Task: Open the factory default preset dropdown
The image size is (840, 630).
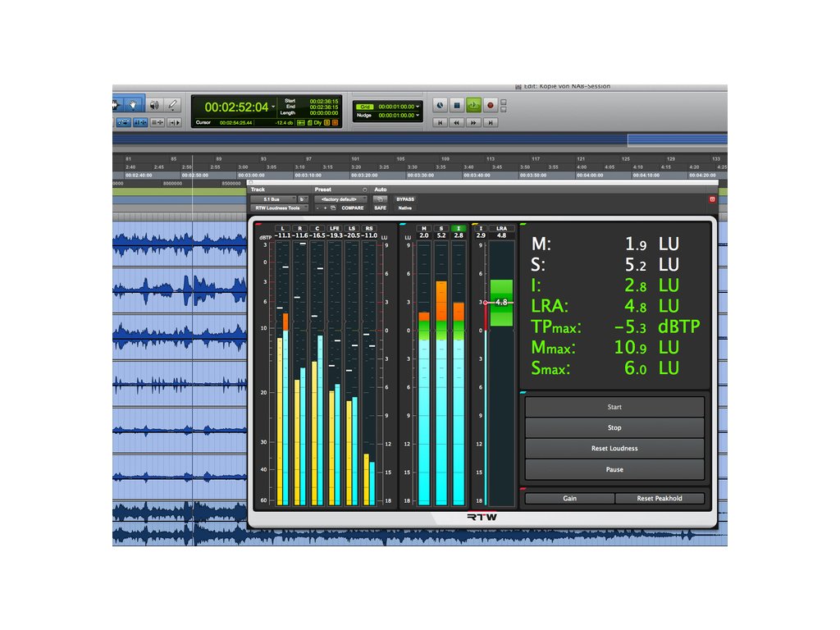Action: click(x=340, y=199)
